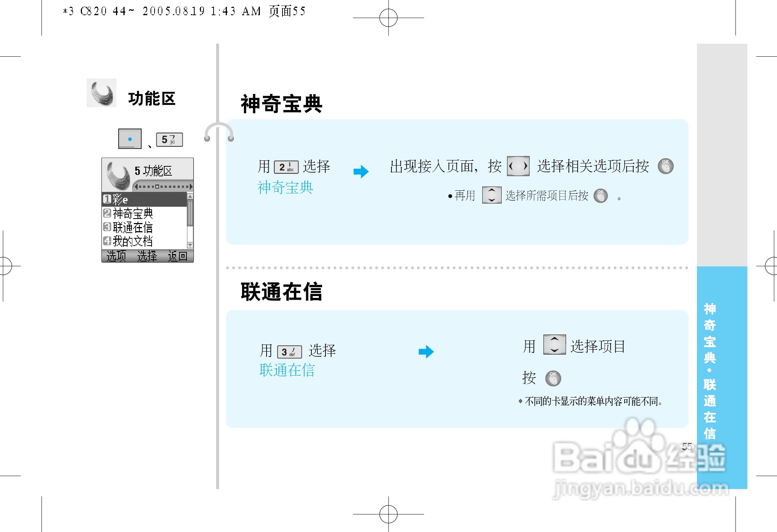Click the blue arrow between the 神奇宝典 steps
This screenshot has width=777, height=532.
(x=360, y=171)
